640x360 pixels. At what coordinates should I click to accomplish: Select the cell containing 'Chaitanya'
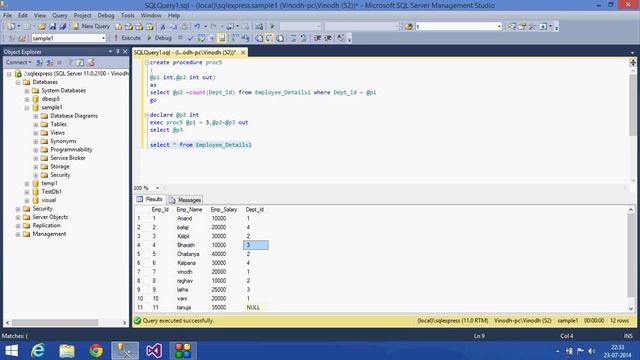[188, 254]
